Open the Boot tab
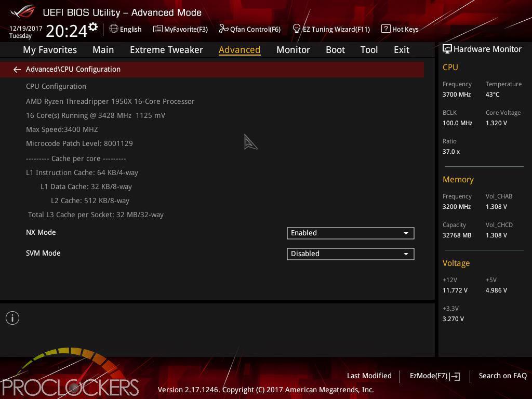The image size is (532, 399). [335, 50]
